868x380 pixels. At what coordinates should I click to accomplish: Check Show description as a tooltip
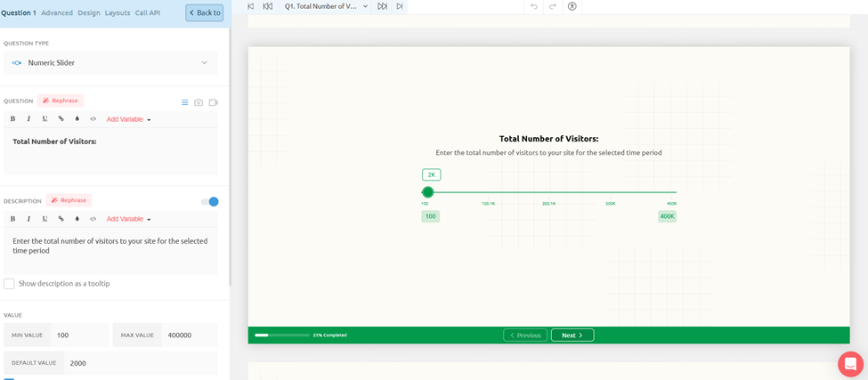[x=9, y=284]
